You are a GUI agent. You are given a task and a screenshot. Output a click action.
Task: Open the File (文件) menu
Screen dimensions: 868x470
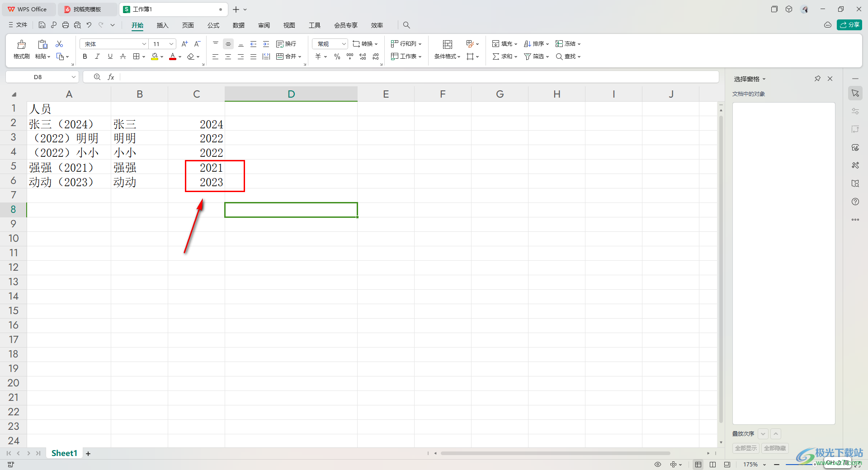tap(18, 25)
